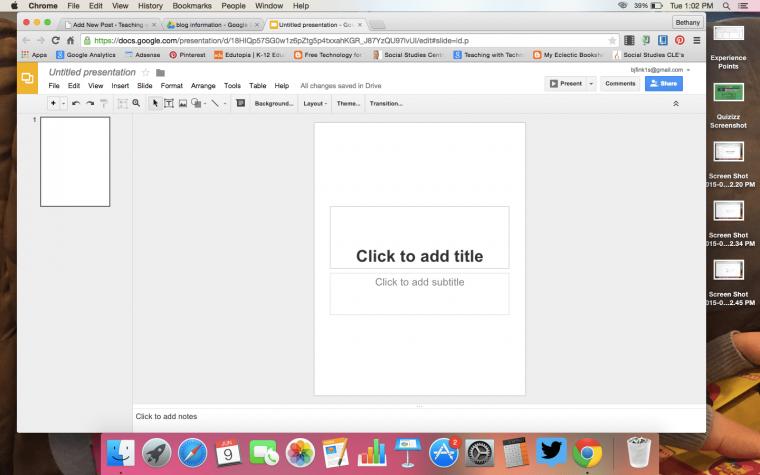
Task: Open the Present options dropdown arrow
Action: coord(591,84)
